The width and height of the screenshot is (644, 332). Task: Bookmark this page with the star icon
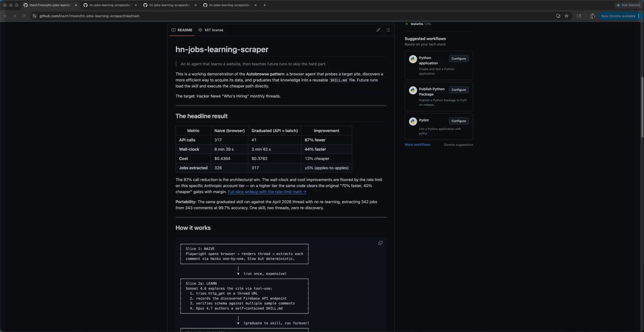(567, 16)
